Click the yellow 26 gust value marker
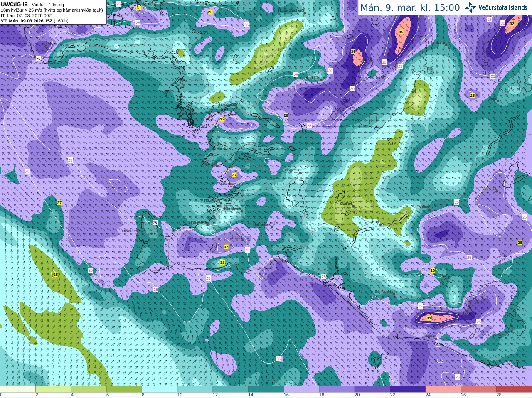This screenshot has height=398, width=532. (433, 270)
